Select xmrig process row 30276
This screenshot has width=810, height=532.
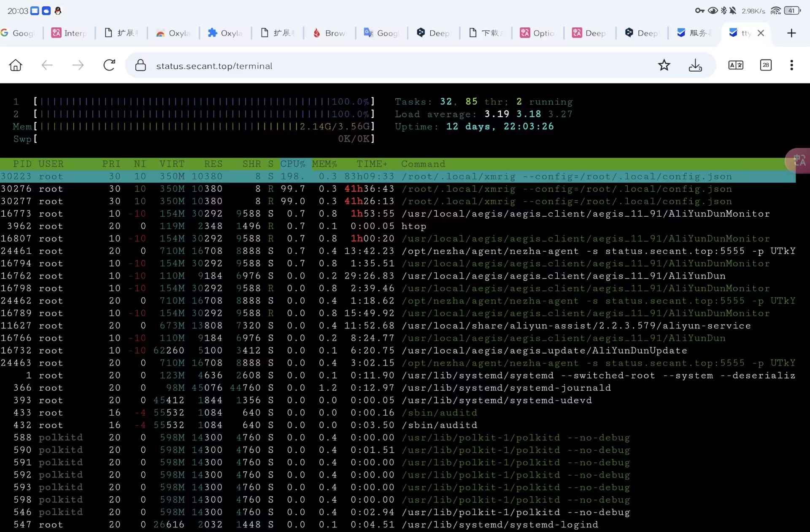tap(398, 189)
